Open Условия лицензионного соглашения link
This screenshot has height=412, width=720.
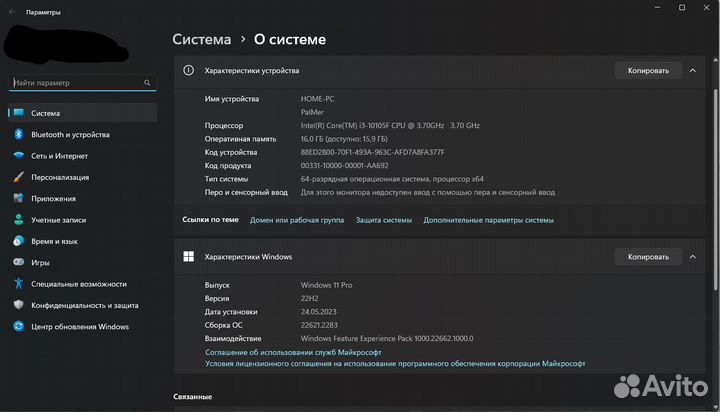click(395, 363)
